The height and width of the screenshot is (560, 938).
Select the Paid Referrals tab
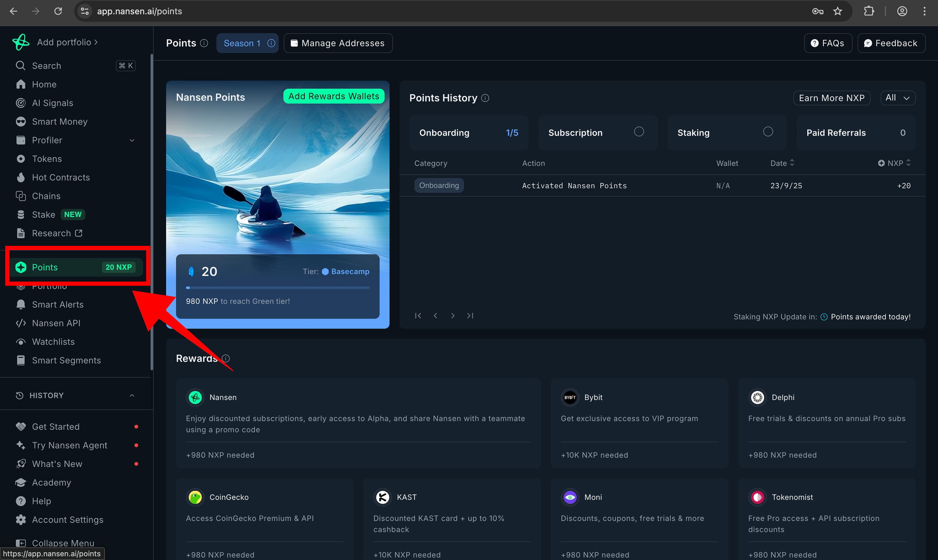tap(856, 133)
